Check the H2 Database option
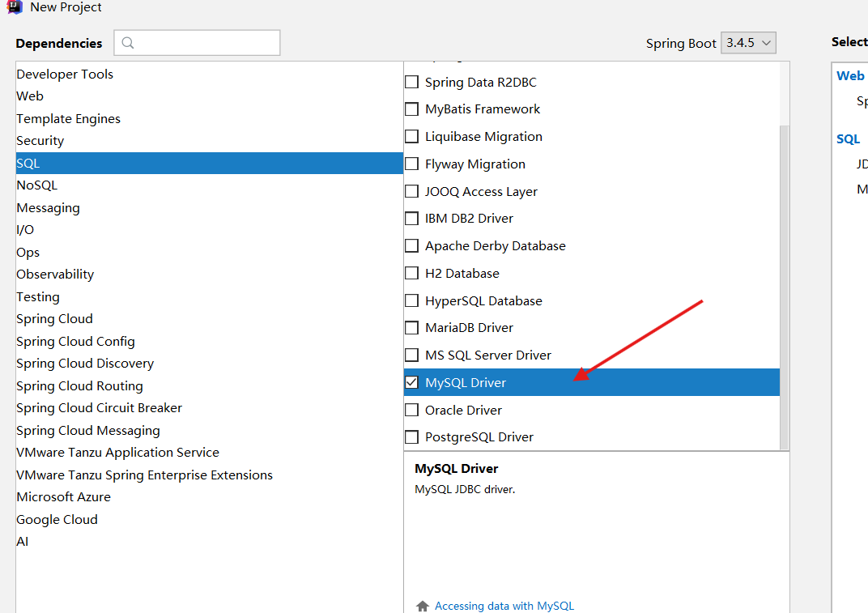The height and width of the screenshot is (613, 868). pos(412,273)
